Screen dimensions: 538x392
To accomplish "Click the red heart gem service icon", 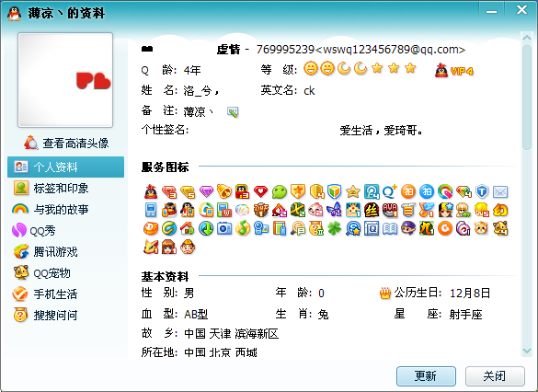I will [261, 191].
